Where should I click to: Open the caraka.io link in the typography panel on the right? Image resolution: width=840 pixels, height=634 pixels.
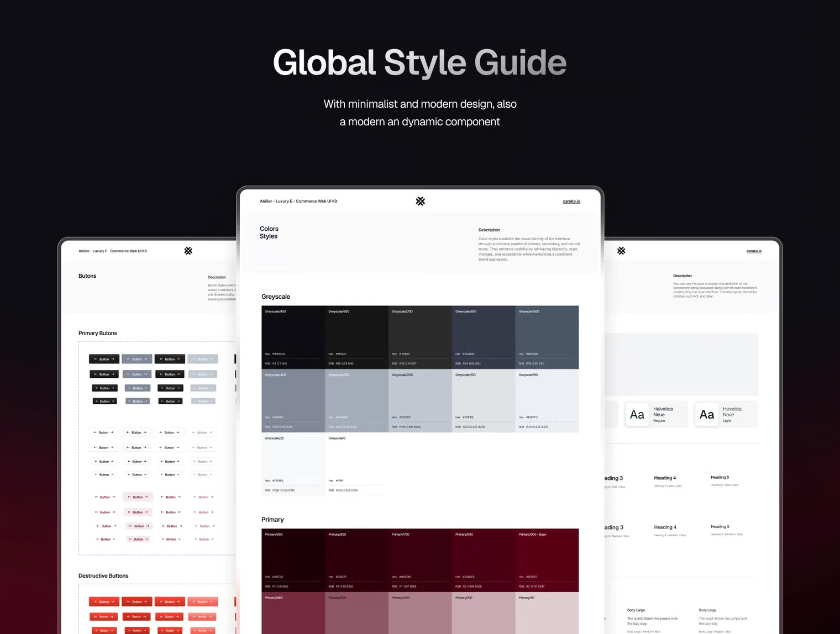[x=754, y=251]
